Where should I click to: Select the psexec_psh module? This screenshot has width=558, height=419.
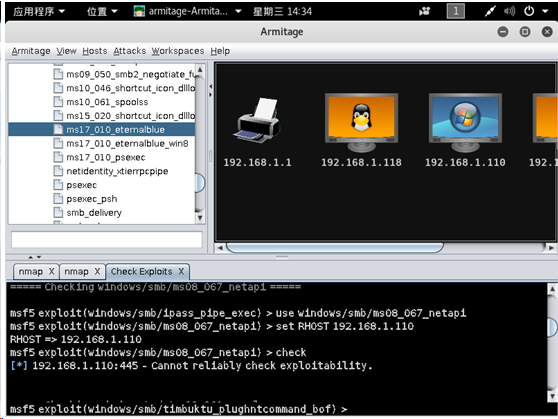[x=91, y=199]
